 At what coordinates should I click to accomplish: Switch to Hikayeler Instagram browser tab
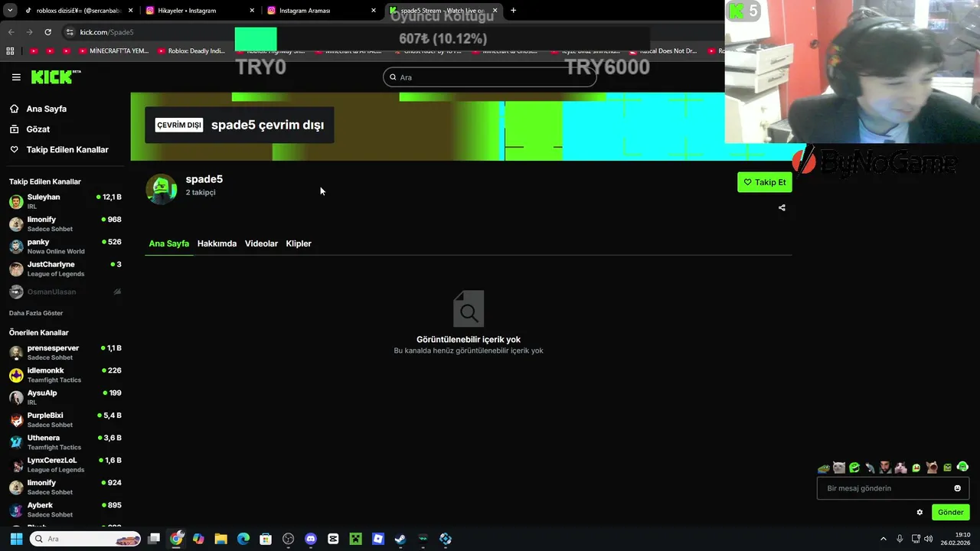point(201,11)
